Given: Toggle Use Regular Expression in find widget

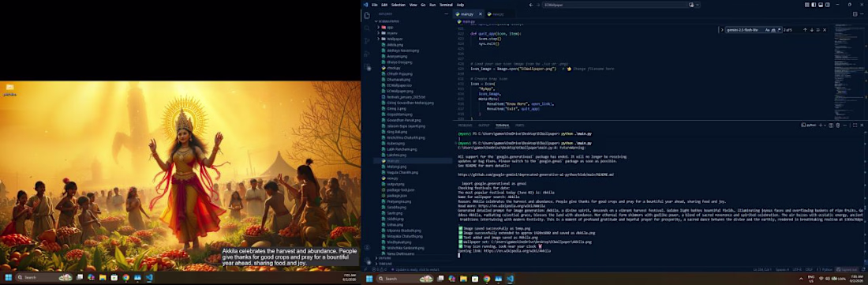Looking at the screenshot, I should [x=780, y=30].
